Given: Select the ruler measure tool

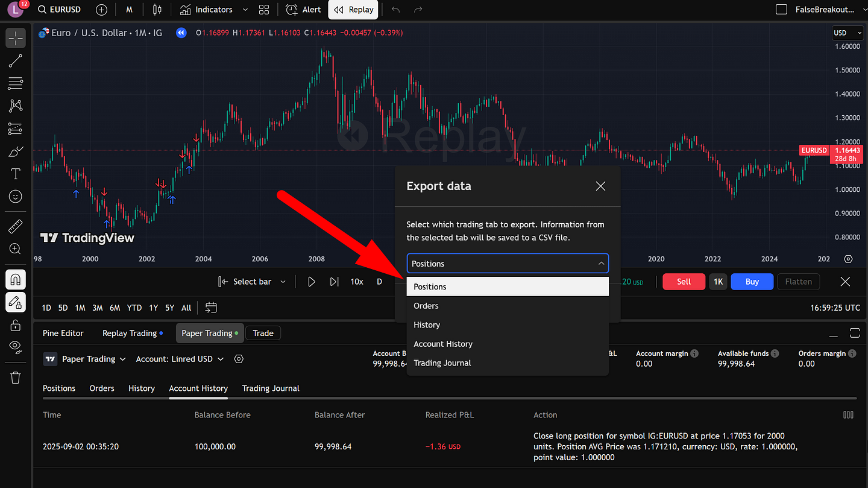Looking at the screenshot, I should tap(16, 226).
